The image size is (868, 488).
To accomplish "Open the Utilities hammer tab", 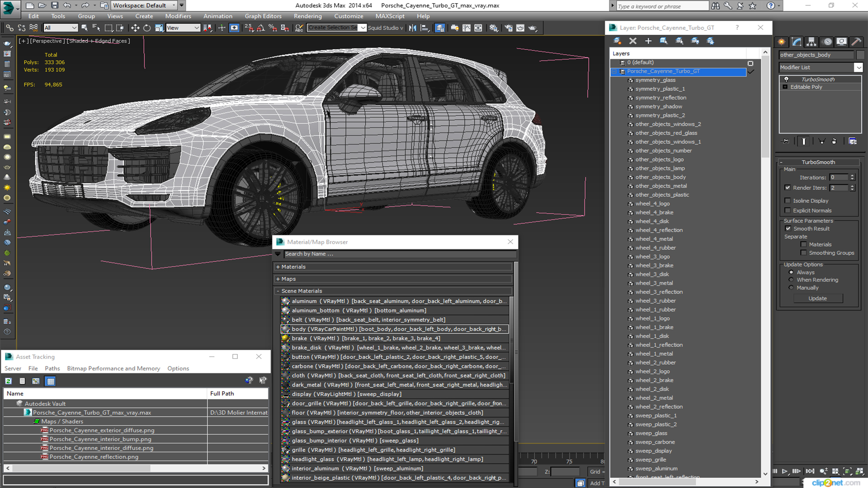I will click(856, 42).
